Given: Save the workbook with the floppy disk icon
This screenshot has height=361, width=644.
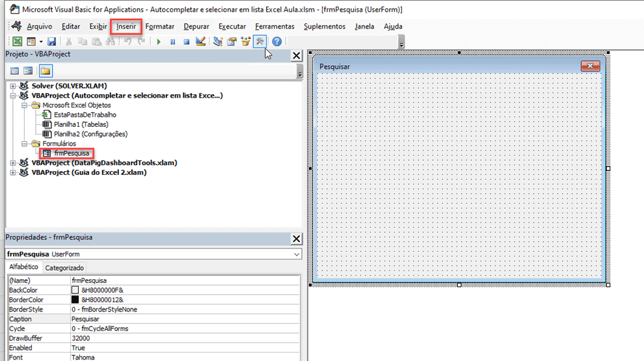Looking at the screenshot, I should pos(51,42).
